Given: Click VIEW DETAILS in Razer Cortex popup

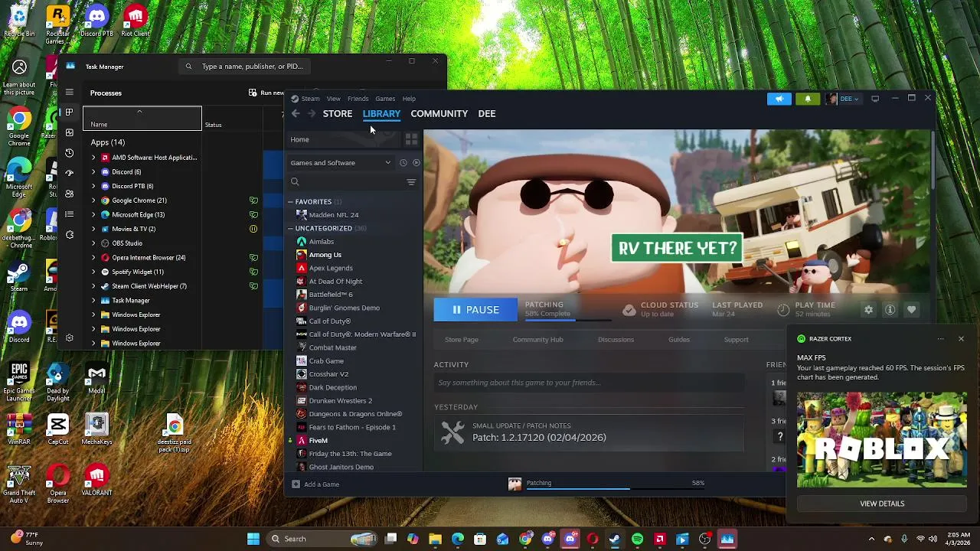Looking at the screenshot, I should [x=882, y=504].
